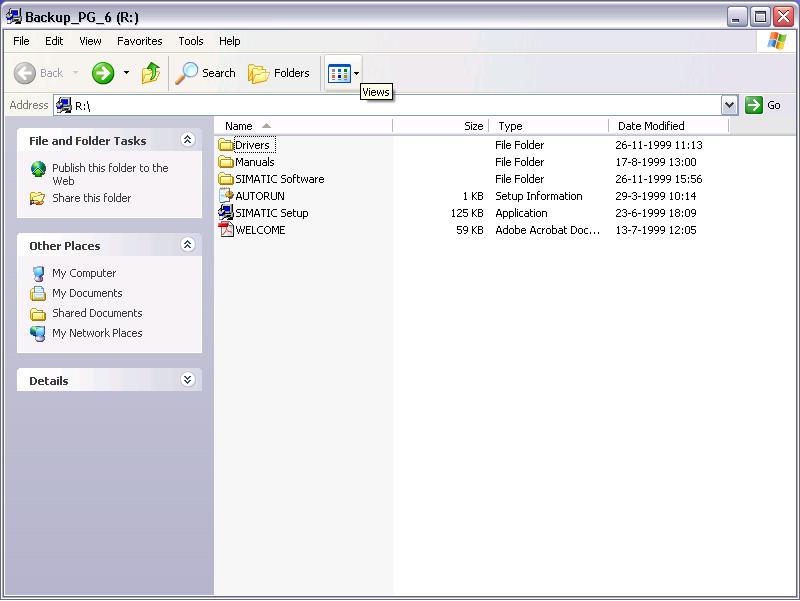
Task: Collapse the Other Places panel
Action: 187,245
